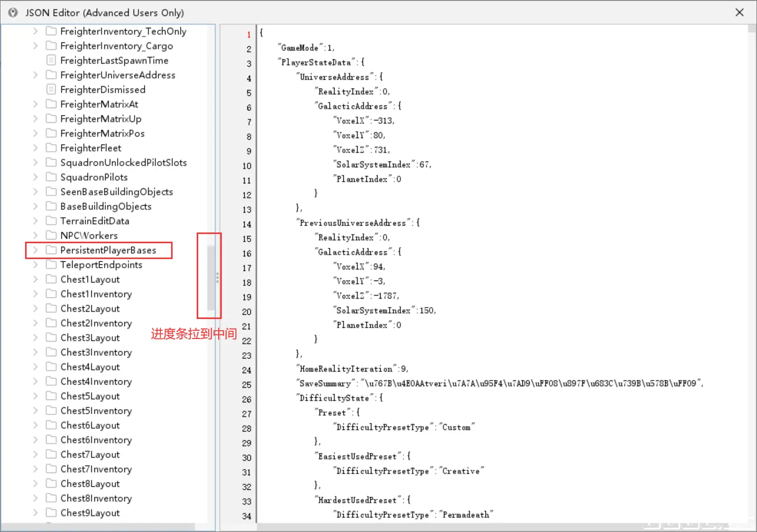Viewport: 757px width, 532px height.
Task: Click the PersistentPlayerBases folder icon
Action: pos(51,250)
